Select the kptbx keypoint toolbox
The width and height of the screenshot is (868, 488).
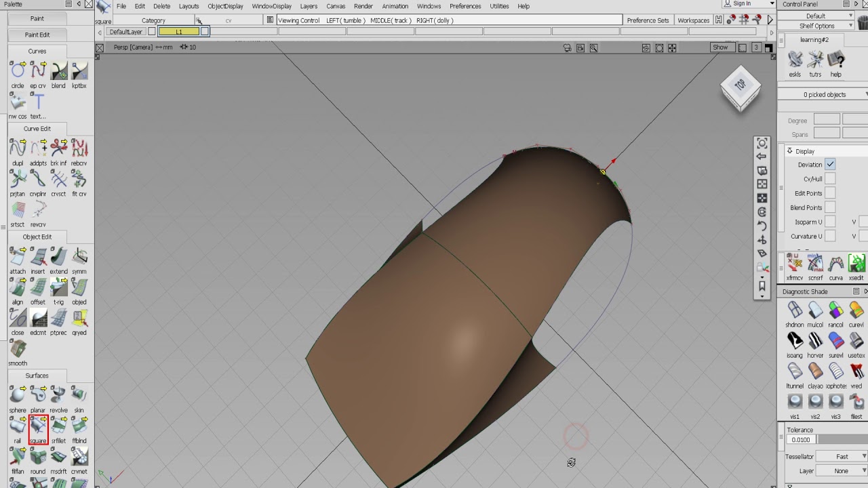(x=79, y=70)
